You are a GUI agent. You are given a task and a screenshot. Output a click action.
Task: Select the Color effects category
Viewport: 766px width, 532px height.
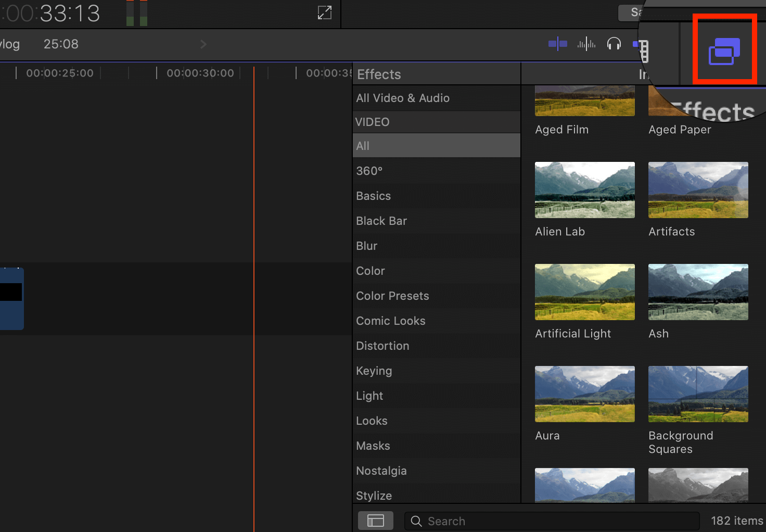tap(437, 271)
